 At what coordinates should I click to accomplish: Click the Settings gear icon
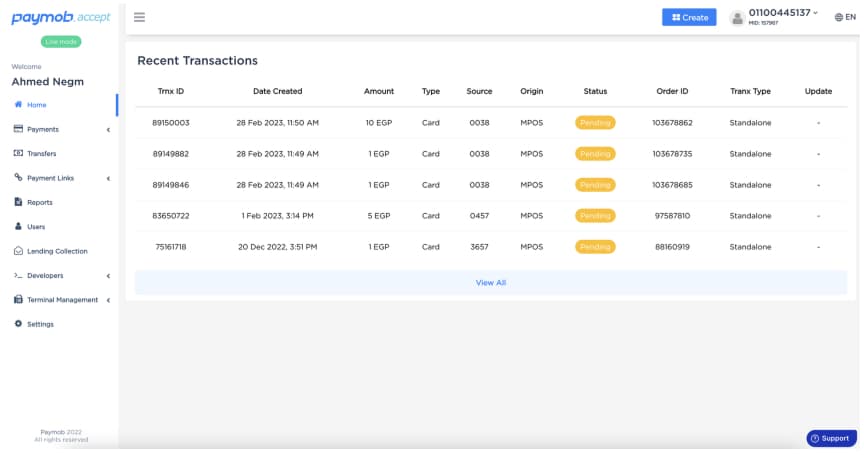[18, 323]
